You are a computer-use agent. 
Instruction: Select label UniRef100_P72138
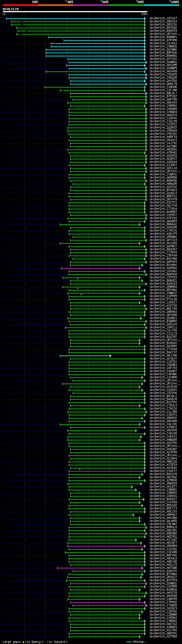click(163, 299)
